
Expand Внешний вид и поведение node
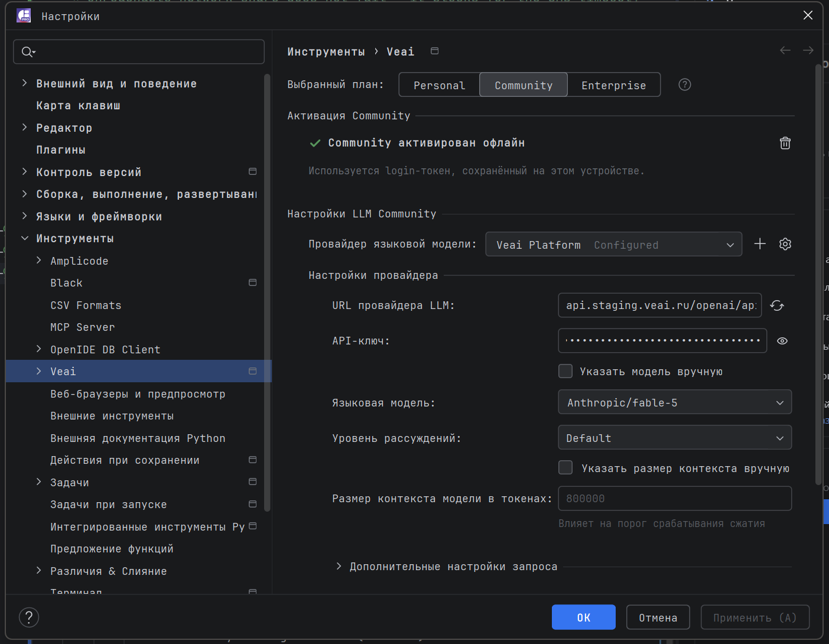[24, 83]
